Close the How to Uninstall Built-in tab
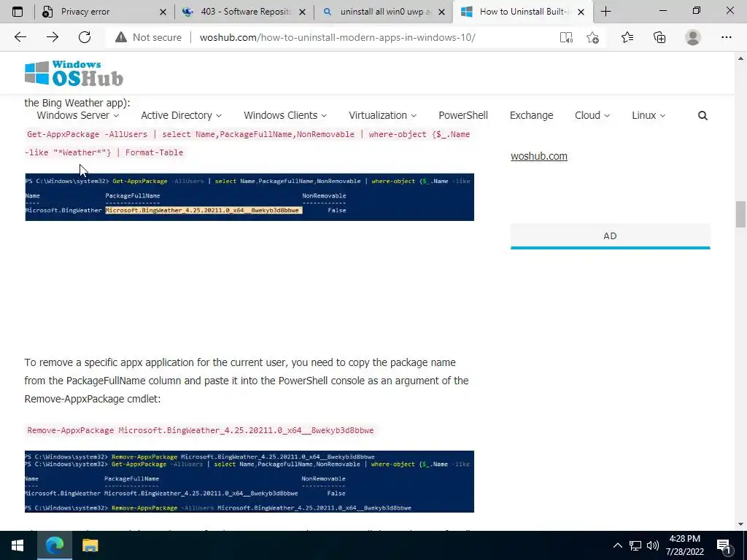This screenshot has width=747, height=560. 581,12
